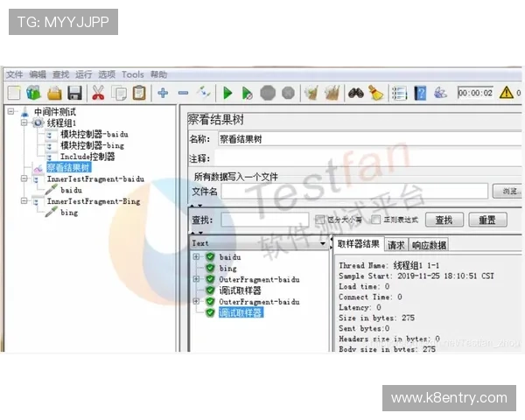Start the test with green play icon
The height and width of the screenshot is (420, 525).
(227, 93)
